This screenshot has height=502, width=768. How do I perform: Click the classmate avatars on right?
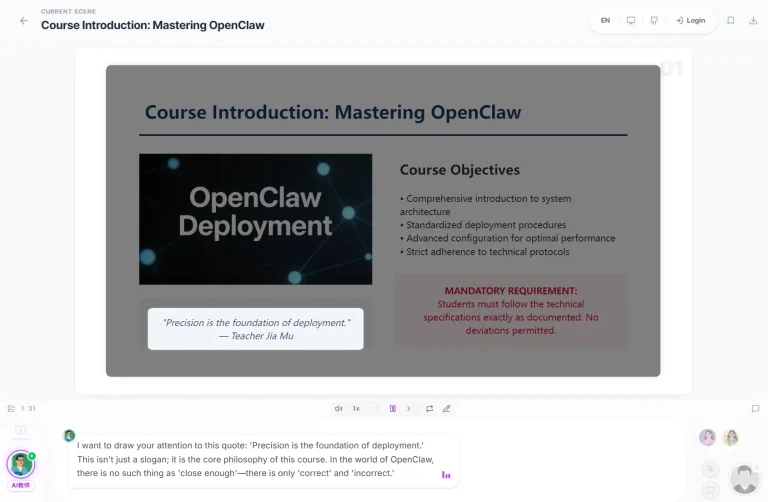719,437
